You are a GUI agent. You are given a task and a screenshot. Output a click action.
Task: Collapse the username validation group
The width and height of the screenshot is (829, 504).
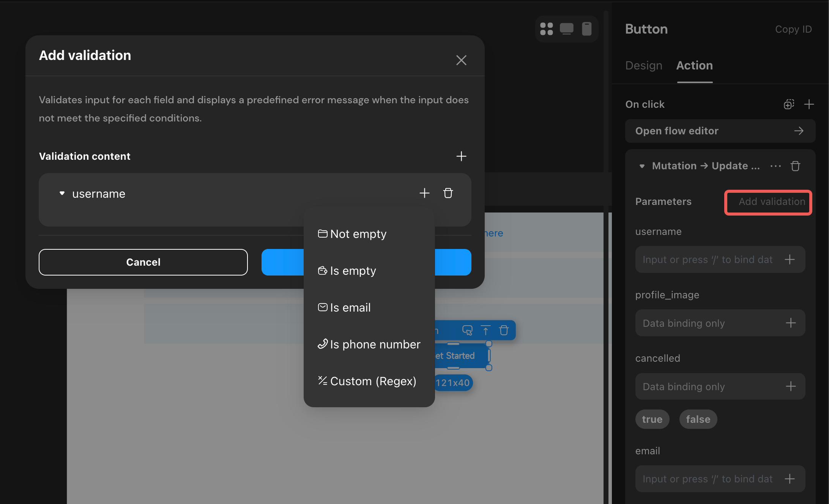click(62, 194)
